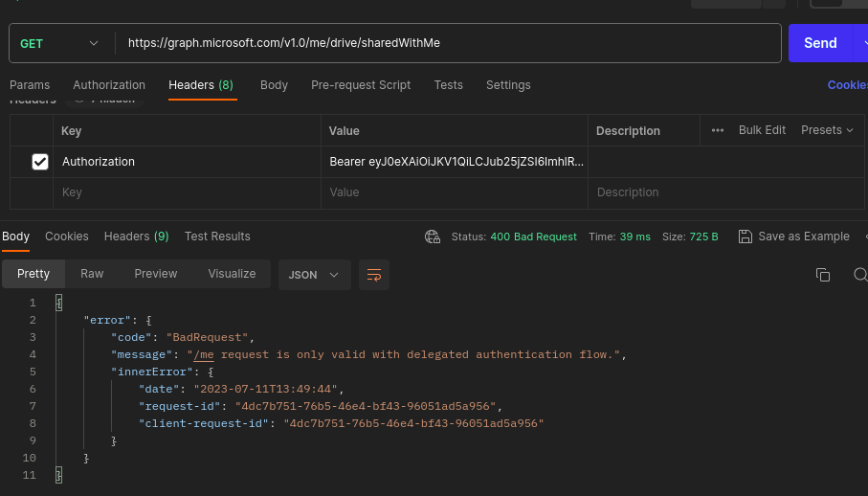Click the "client-request-id" key text

(x=204, y=423)
